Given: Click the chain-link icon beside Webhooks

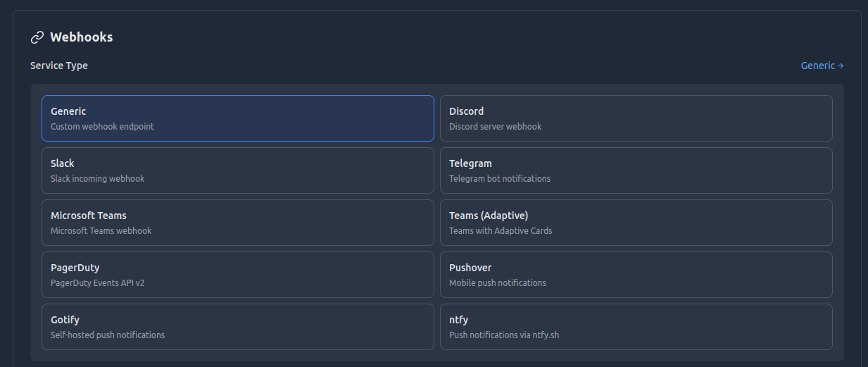Looking at the screenshot, I should click(x=37, y=37).
